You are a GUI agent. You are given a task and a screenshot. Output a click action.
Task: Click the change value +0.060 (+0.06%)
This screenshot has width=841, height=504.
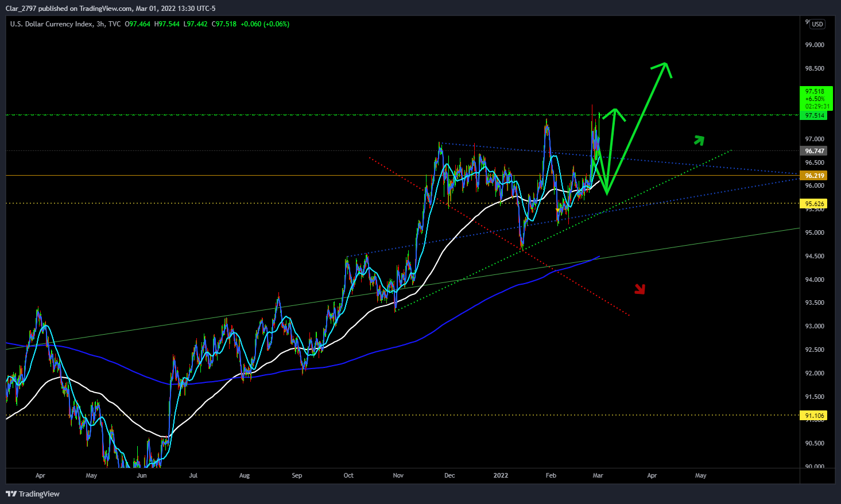pyautogui.click(x=265, y=24)
